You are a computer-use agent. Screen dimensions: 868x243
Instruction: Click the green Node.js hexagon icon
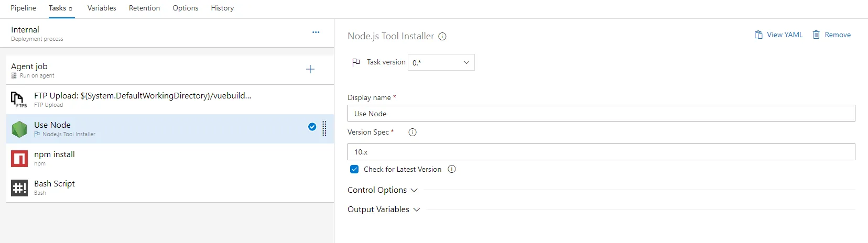(x=19, y=129)
